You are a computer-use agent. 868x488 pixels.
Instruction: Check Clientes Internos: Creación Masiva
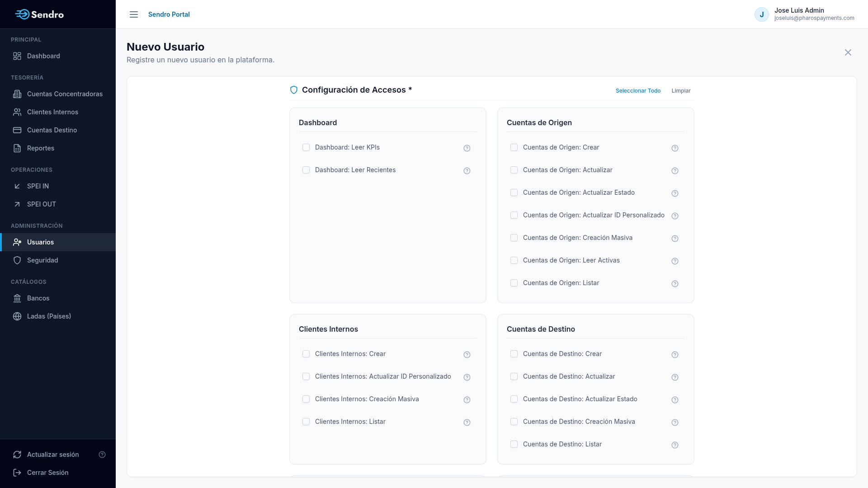(x=306, y=399)
